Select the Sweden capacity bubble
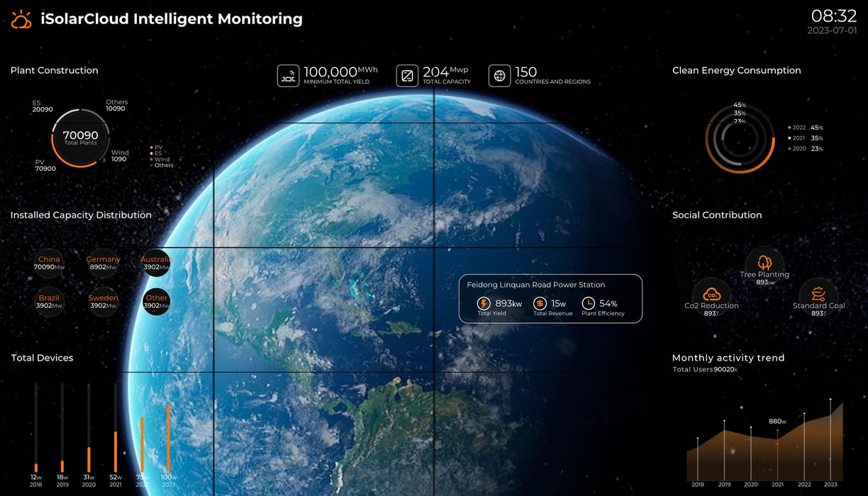This screenshot has width=868, height=496. (103, 301)
